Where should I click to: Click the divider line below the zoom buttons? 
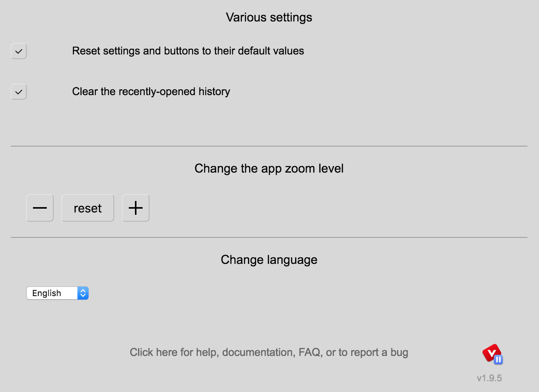click(x=269, y=237)
